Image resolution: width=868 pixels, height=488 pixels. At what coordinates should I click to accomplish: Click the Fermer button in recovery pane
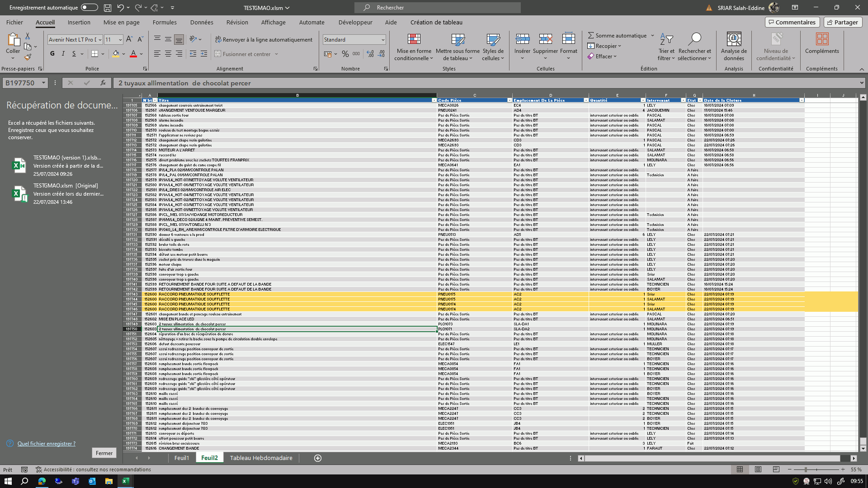104,453
